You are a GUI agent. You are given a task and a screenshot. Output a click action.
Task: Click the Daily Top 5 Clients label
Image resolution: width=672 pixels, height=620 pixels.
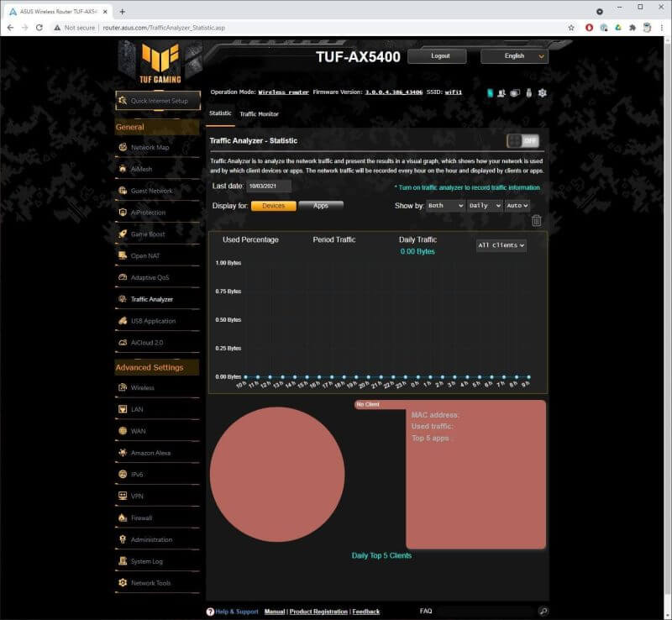click(x=381, y=555)
